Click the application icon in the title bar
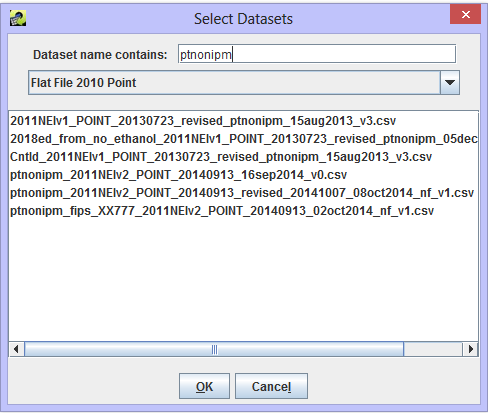This screenshot has width=488, height=413. click(18, 18)
